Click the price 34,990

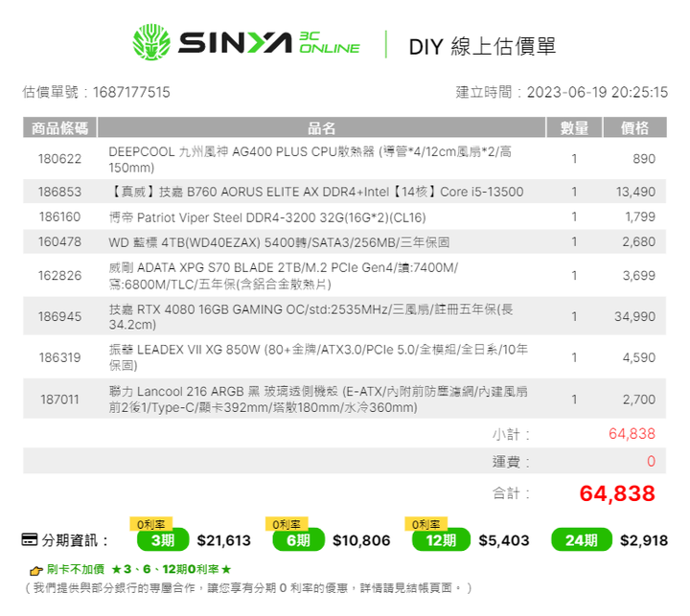point(635,317)
